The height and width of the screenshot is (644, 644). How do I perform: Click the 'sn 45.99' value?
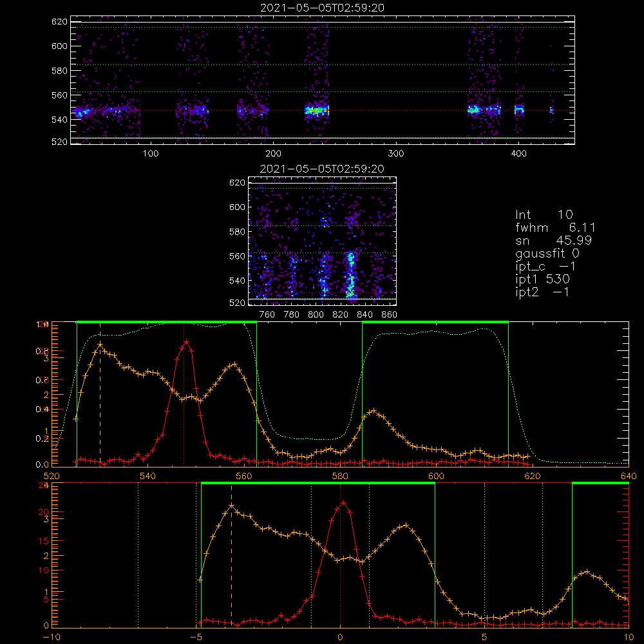click(554, 240)
